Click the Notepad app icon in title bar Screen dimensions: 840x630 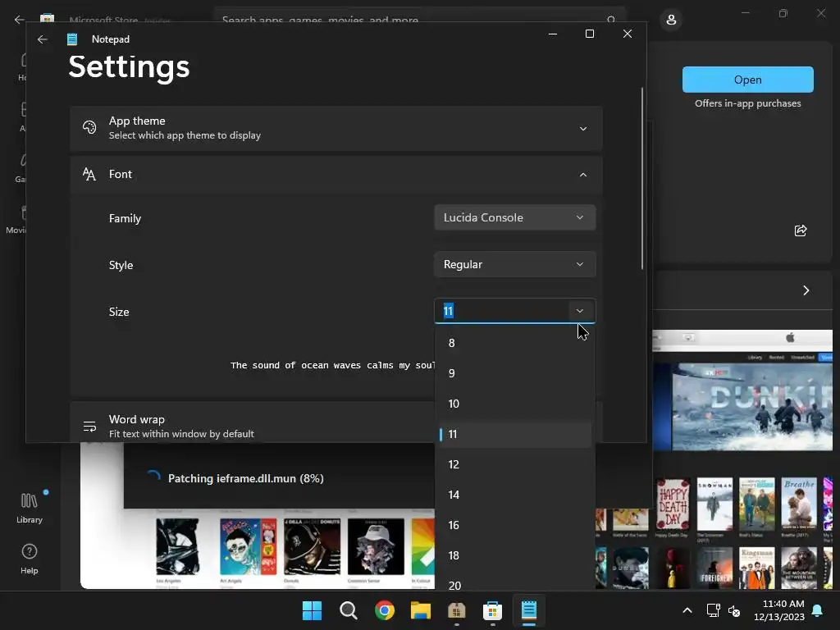point(72,39)
